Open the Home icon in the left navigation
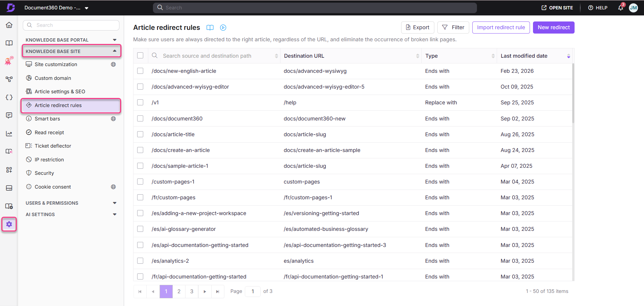644x306 pixels. (x=9, y=25)
